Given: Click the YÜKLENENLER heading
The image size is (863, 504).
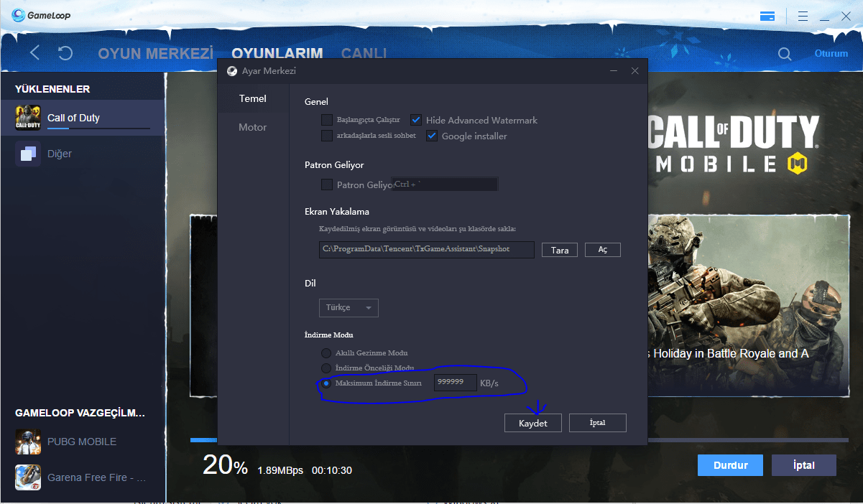Looking at the screenshot, I should click(52, 89).
